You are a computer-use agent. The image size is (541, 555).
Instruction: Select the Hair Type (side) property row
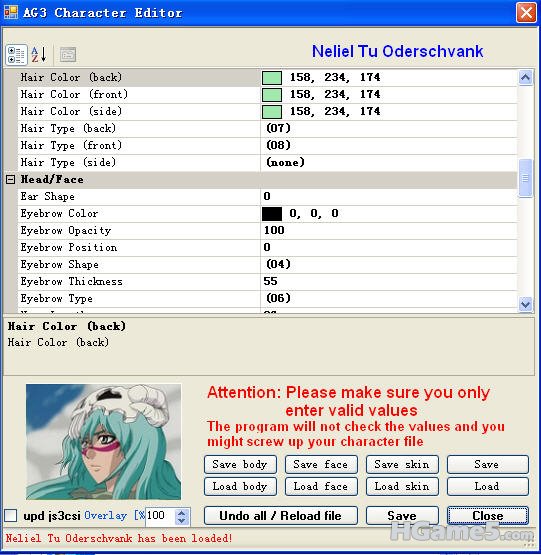click(x=267, y=162)
